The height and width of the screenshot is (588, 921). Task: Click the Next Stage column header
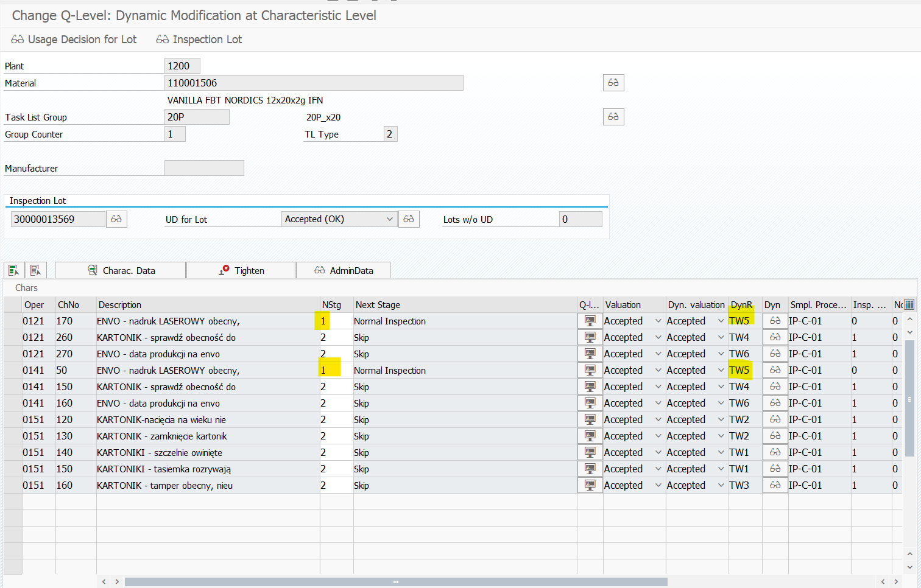click(x=465, y=304)
